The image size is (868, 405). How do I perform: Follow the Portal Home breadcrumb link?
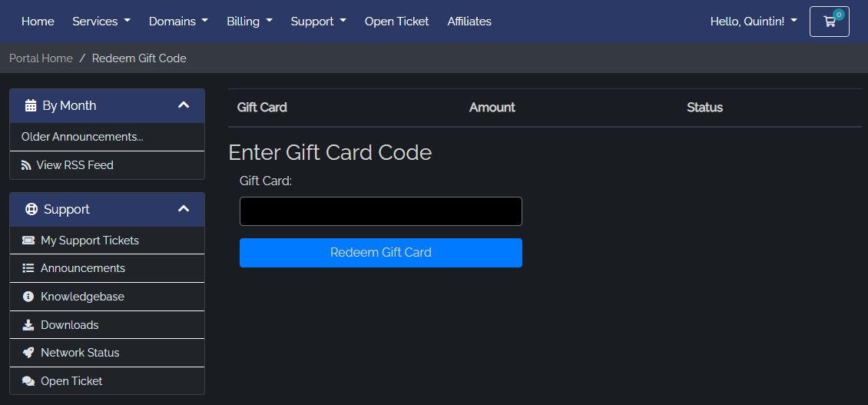pos(41,58)
